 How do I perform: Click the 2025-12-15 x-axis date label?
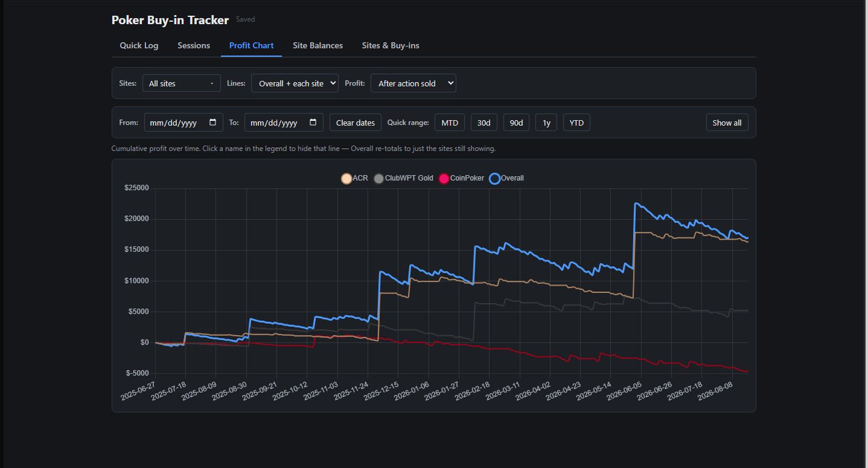tap(381, 391)
